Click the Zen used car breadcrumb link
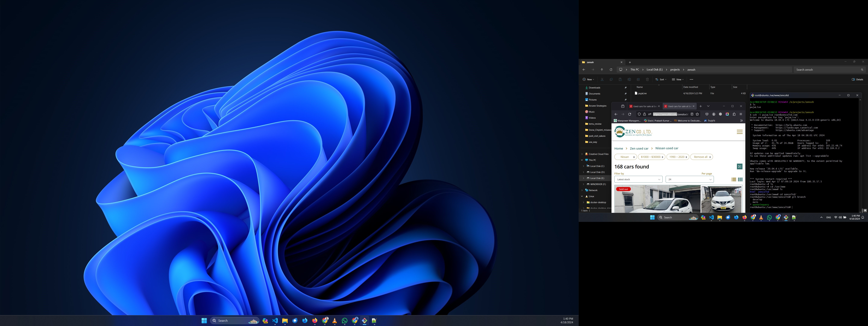868x326 pixels. [639, 149]
